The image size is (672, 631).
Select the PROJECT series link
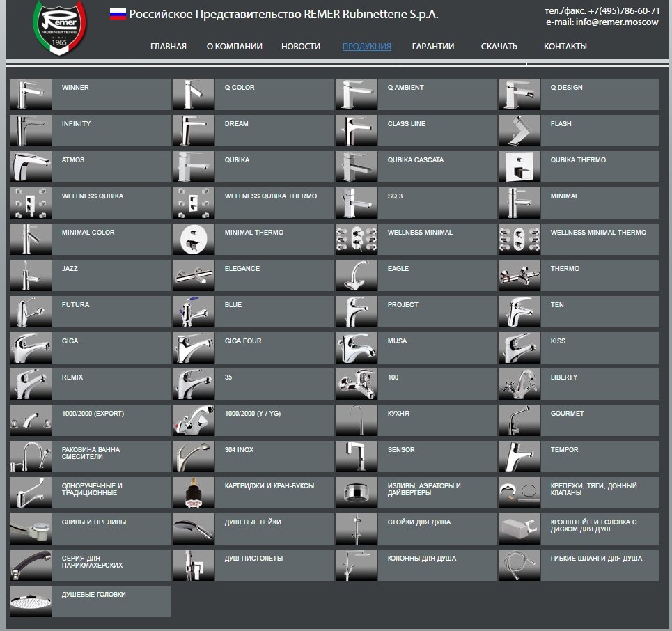(x=403, y=305)
